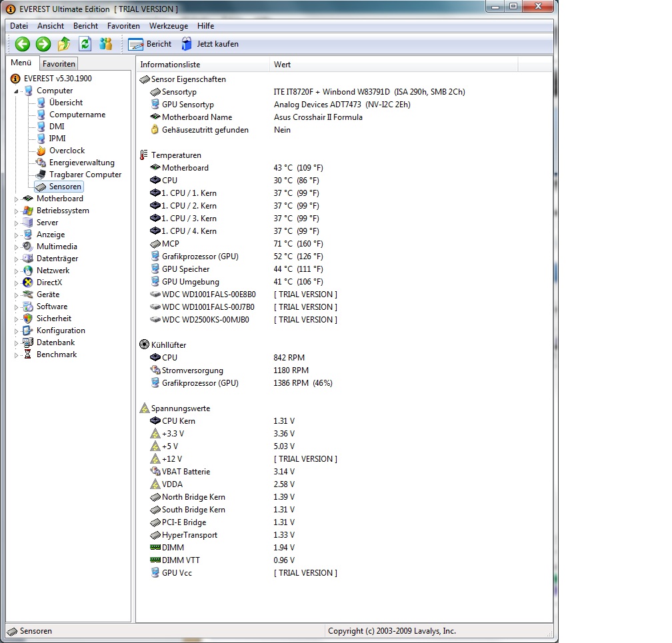Expand the Server tree node

pyautogui.click(x=16, y=223)
